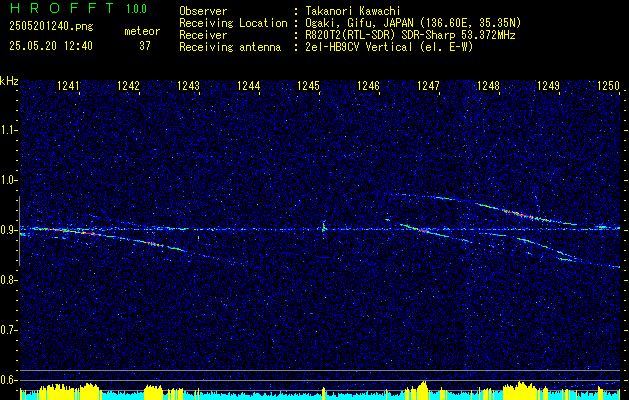Image resolution: width=629 pixels, height=400 pixels.
Task: Click observer name Takanori Kawachi
Action: pos(353,11)
